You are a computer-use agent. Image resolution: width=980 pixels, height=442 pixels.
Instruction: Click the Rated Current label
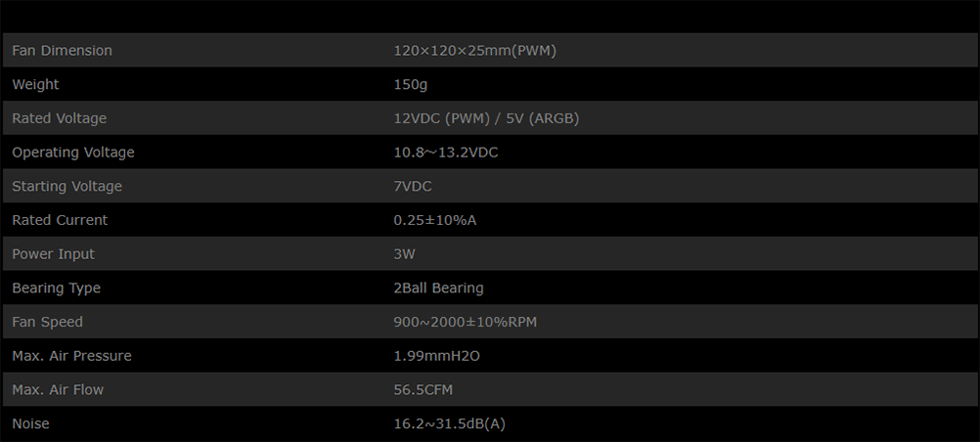[x=60, y=220]
